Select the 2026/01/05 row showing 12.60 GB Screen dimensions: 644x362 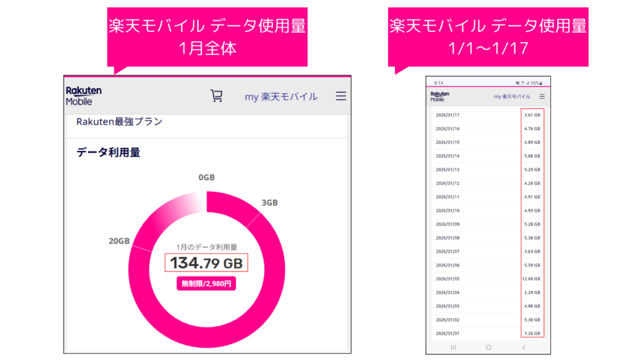pos(487,278)
